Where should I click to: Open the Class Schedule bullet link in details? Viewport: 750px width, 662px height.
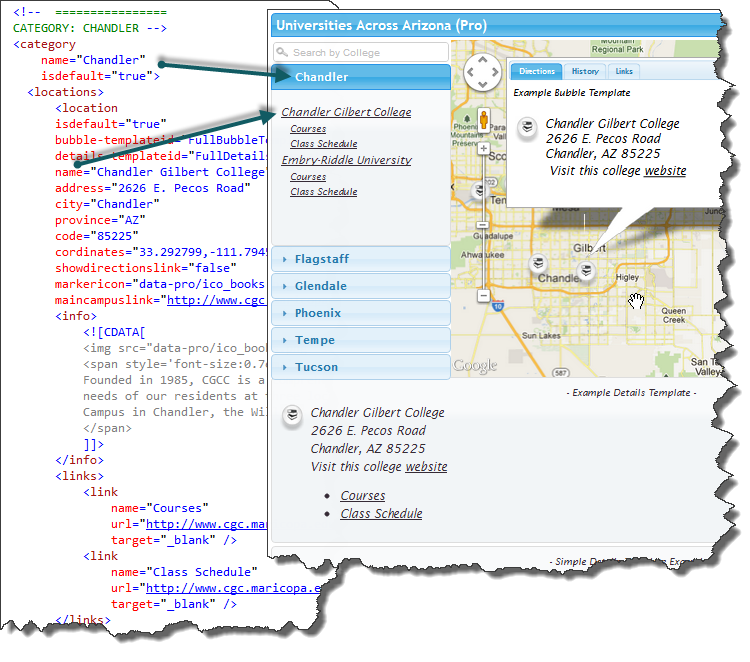click(381, 513)
